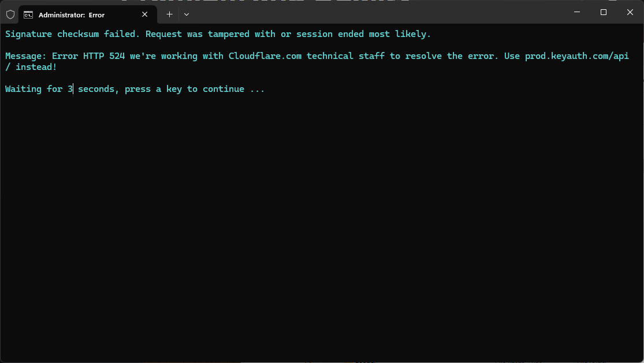This screenshot has height=363, width=644.
Task: Click the text cursor after the number 3
Action: (73, 89)
